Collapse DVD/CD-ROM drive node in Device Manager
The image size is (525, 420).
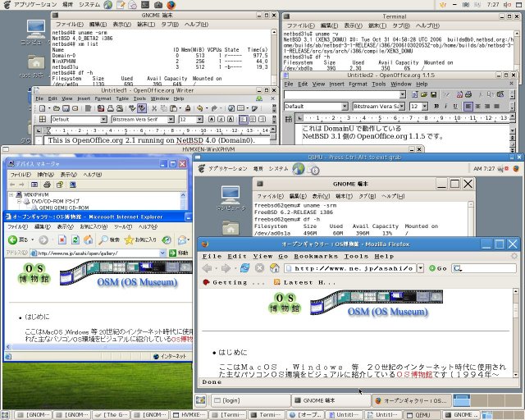click(19, 201)
